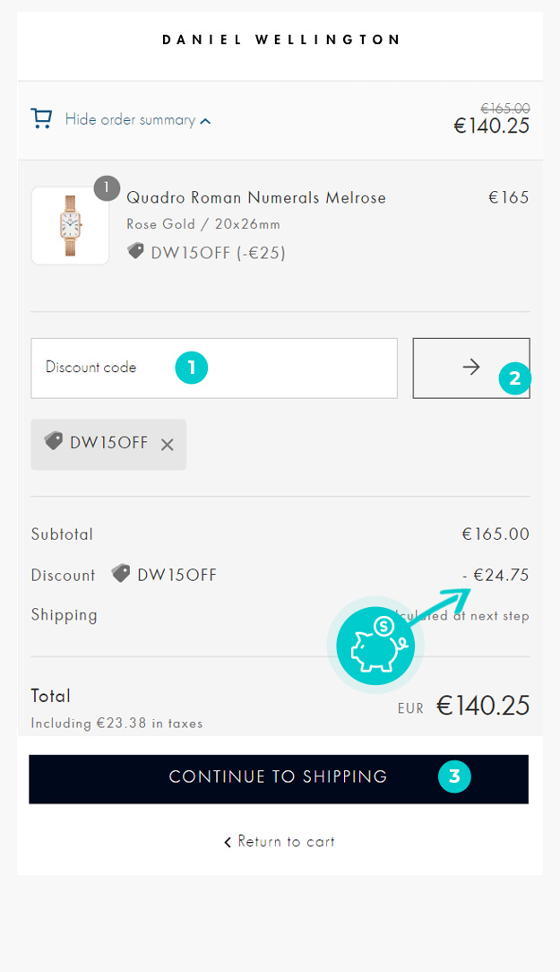Click the tag icon in Discount row
Screen dimensions: 560x972
pyautogui.click(x=121, y=573)
